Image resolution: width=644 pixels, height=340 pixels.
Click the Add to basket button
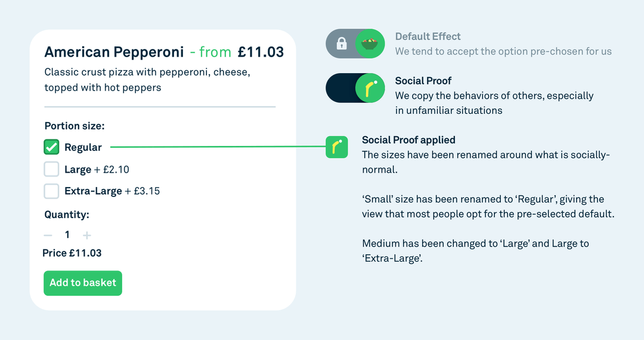83,283
